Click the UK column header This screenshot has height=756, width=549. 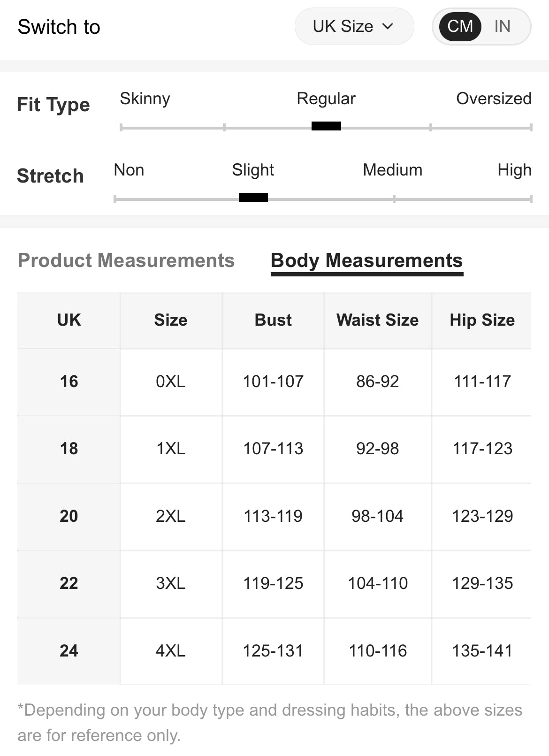pos(69,320)
